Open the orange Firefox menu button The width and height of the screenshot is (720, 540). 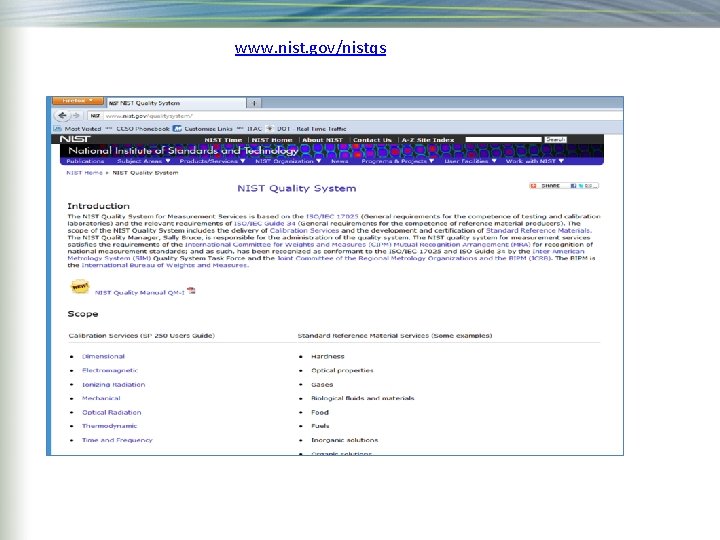(x=78, y=101)
